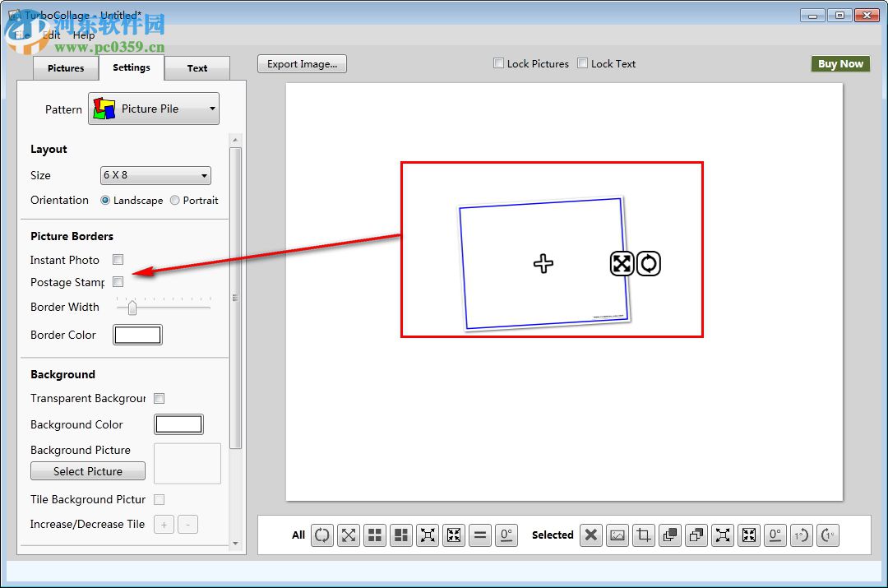The image size is (888, 588).
Task: Click the Selected replace image icon
Action: click(617, 535)
